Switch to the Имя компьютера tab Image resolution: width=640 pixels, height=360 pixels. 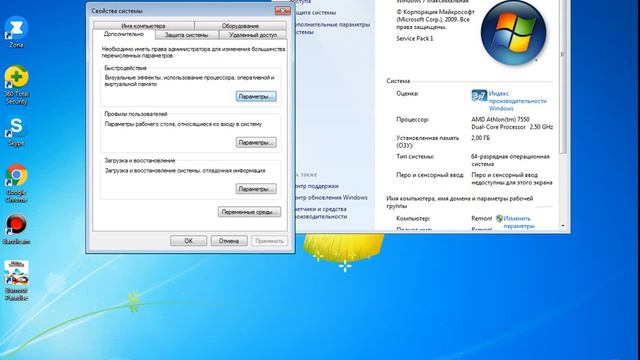click(x=143, y=26)
